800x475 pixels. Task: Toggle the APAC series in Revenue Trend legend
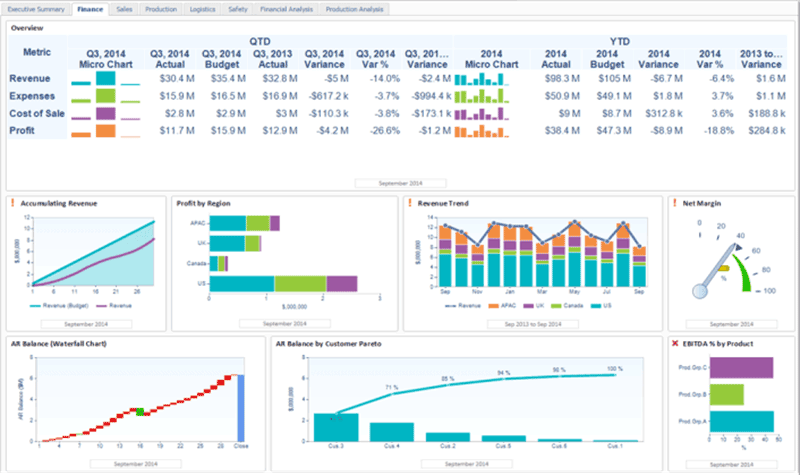click(502, 306)
